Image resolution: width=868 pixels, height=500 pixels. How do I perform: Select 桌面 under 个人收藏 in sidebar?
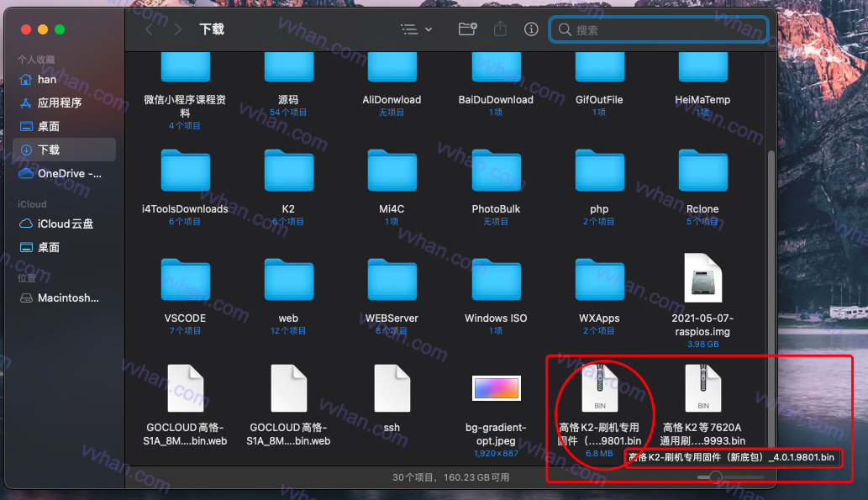click(x=64, y=126)
